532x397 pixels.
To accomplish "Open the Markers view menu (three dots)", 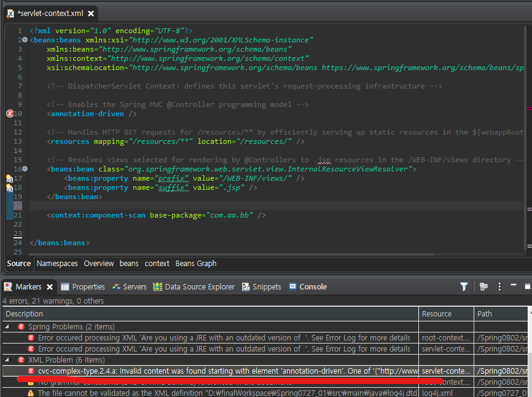I will point(500,286).
